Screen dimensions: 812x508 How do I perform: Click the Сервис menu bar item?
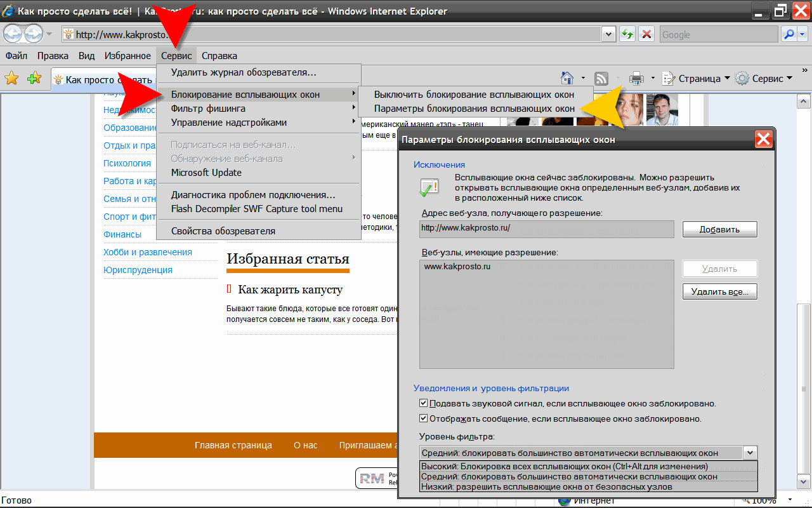click(x=176, y=56)
